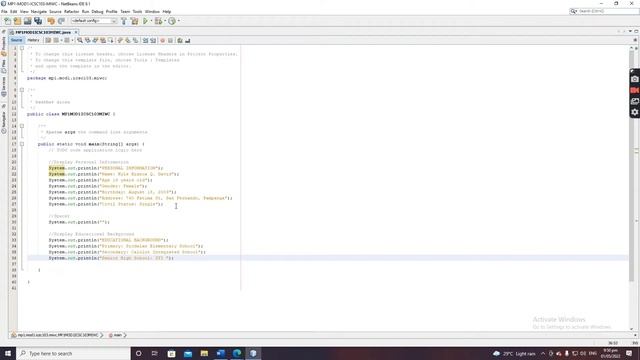This screenshot has height=360, width=640.
Task: Open the Navigate menu
Action: pos(39,11)
